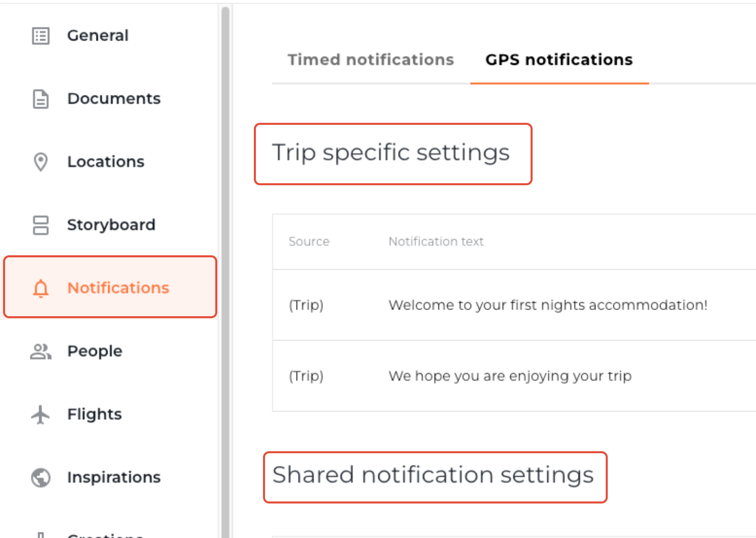Open the Documents sidebar label
Viewport: 756px width, 538px height.
pos(114,98)
